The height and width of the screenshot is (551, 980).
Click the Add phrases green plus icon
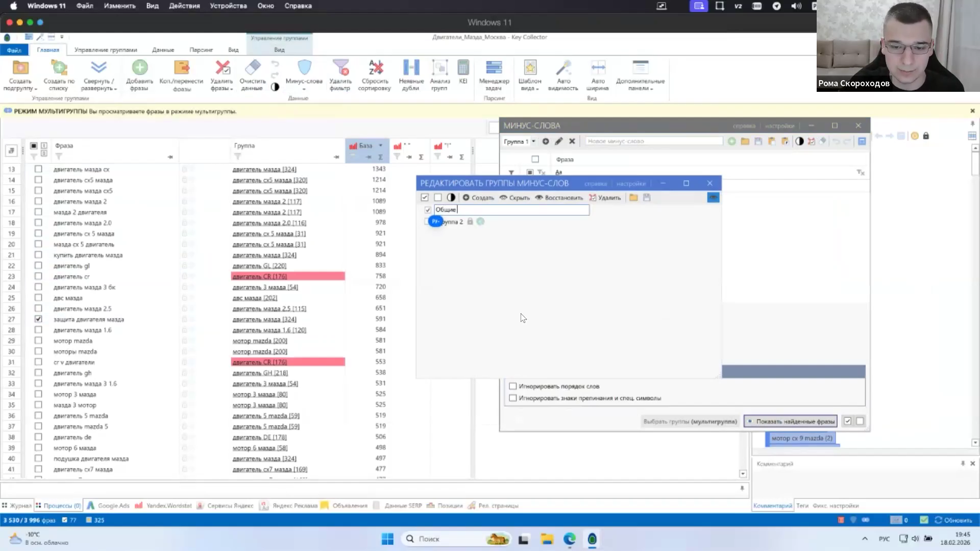pyautogui.click(x=139, y=67)
